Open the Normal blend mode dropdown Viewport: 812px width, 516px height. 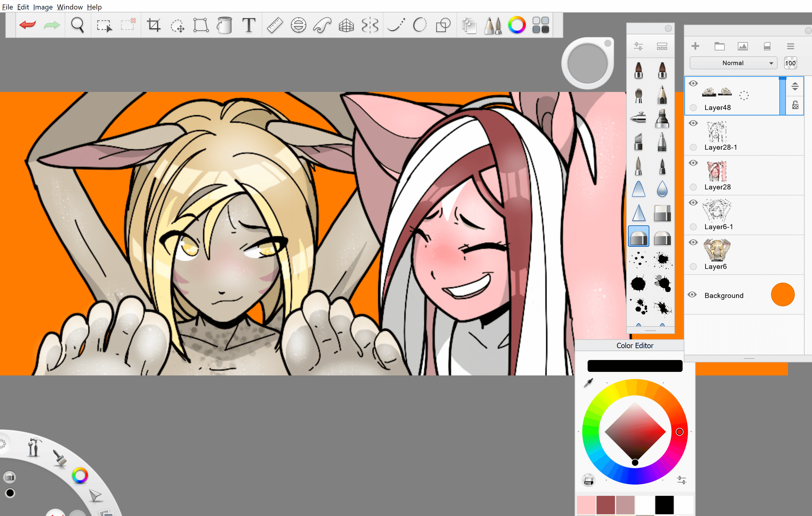click(733, 63)
